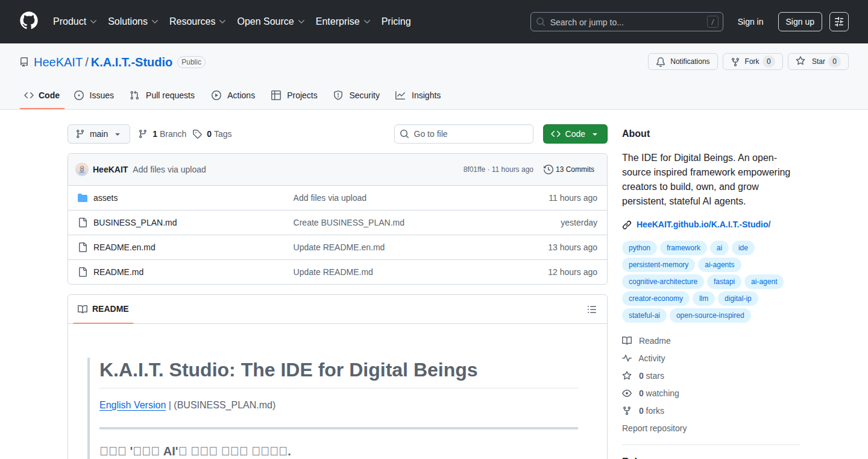
Task: Fork the repository
Action: pos(752,62)
